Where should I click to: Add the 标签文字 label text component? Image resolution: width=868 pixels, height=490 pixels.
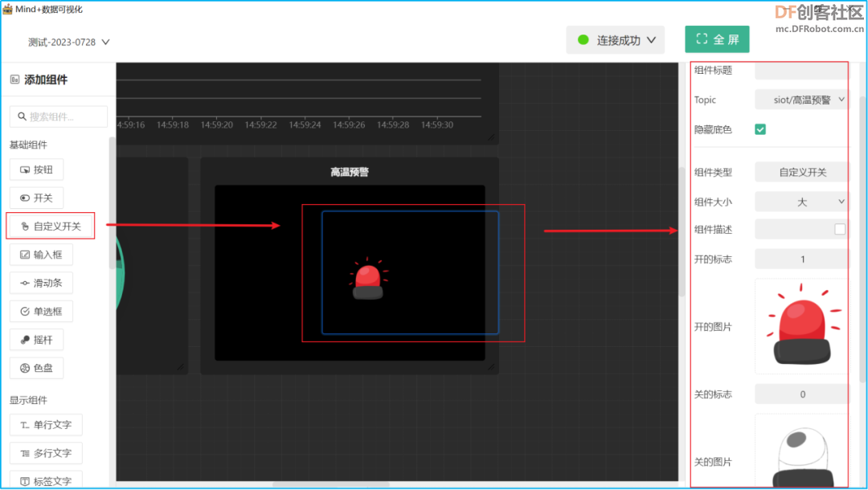click(x=46, y=480)
